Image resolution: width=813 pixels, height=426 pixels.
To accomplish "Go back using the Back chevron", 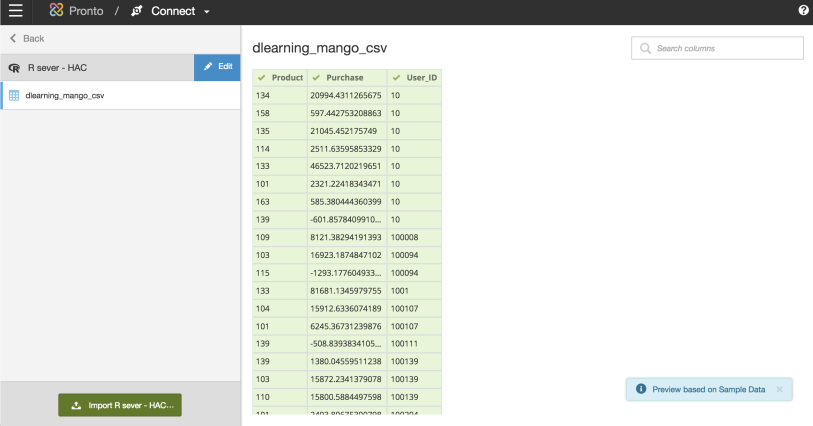I will point(13,38).
